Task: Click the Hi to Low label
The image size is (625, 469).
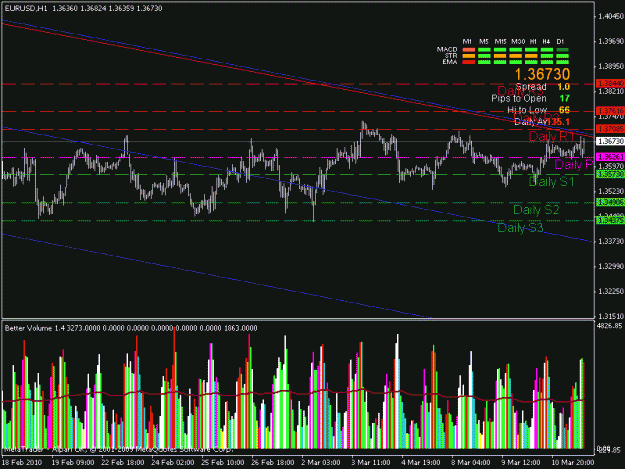Action: pos(527,110)
